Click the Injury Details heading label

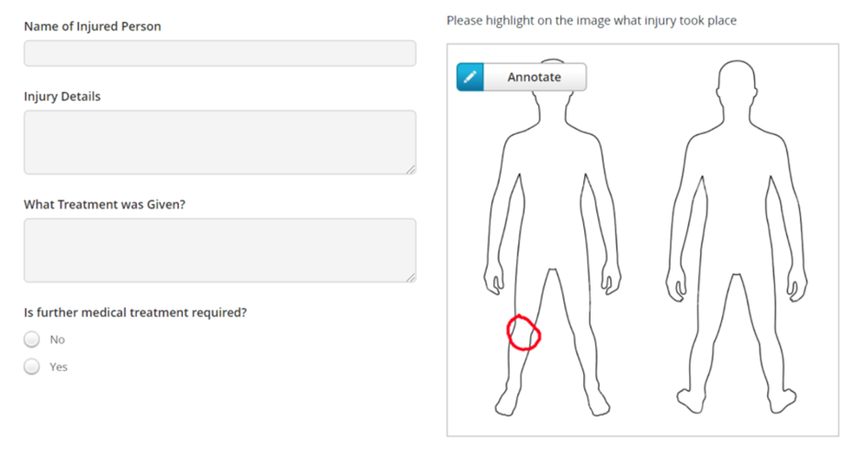(x=62, y=96)
